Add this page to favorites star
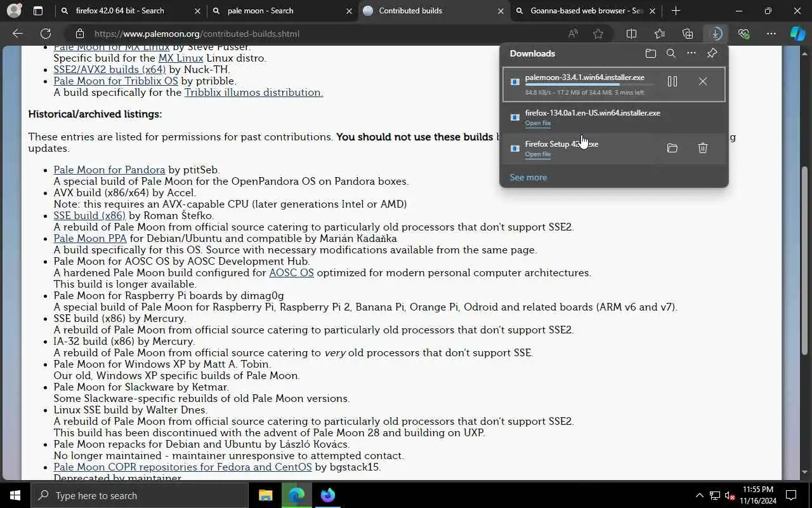The image size is (812, 508). 598,34
